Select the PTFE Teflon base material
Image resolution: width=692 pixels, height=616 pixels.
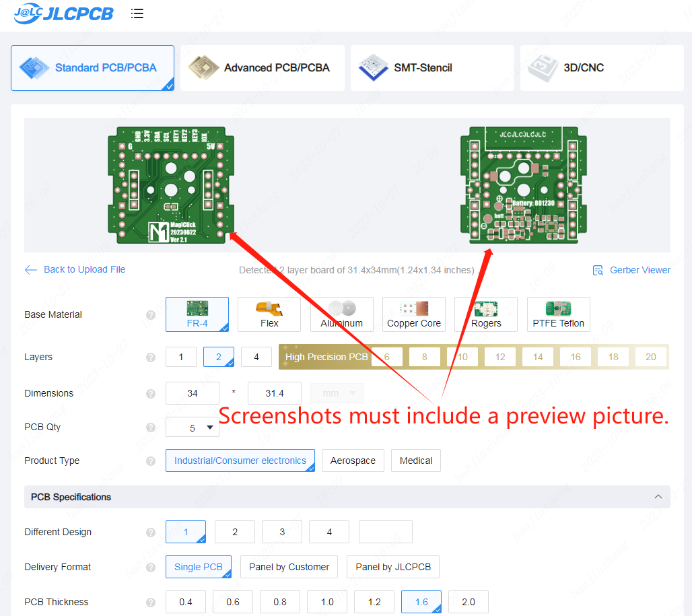[558, 314]
